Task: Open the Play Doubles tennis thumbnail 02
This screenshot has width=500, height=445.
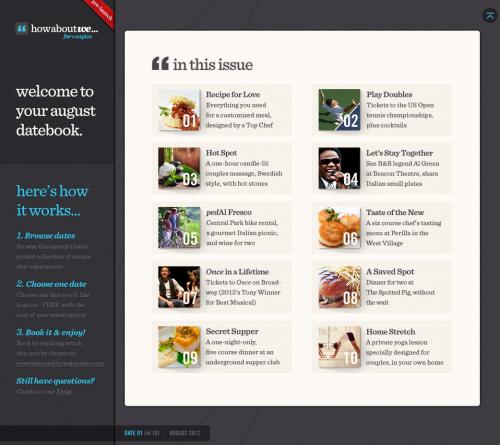Action: pos(339,110)
